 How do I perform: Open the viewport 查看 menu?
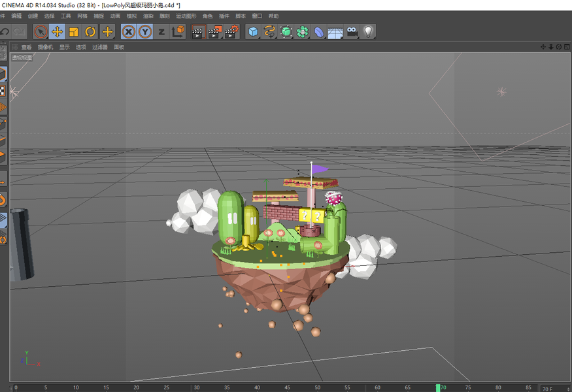tap(26, 47)
